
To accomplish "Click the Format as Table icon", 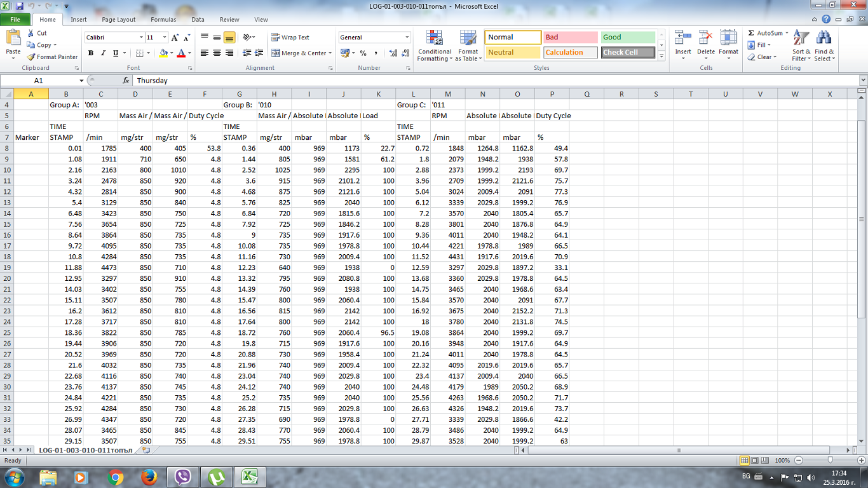I will click(x=468, y=46).
